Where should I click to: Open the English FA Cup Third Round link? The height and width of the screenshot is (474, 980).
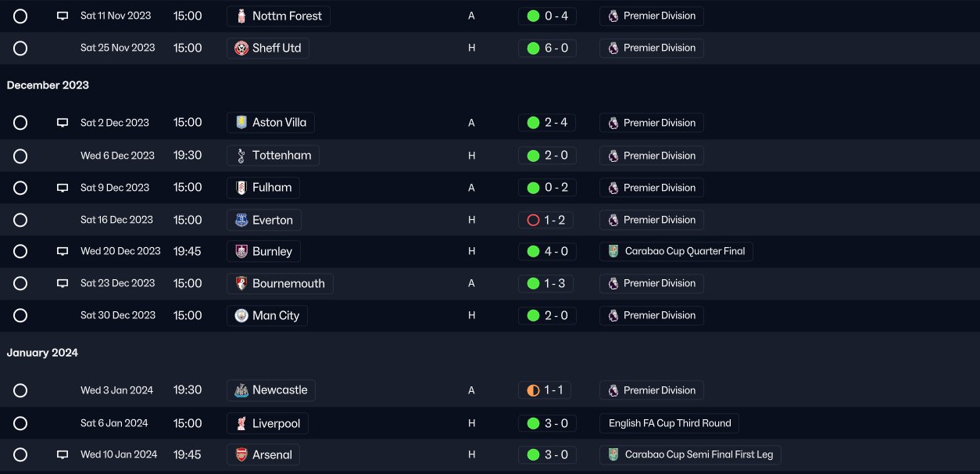coord(670,423)
